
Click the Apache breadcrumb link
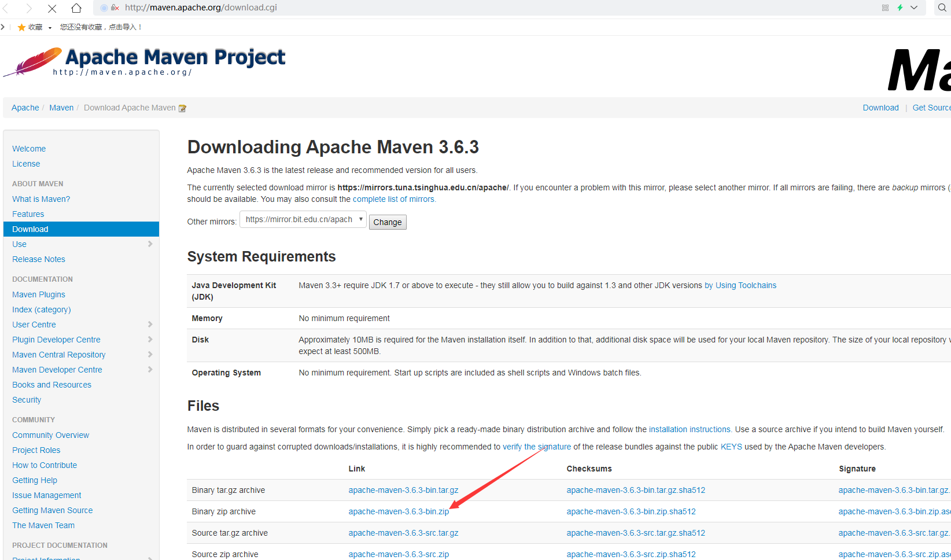tap(25, 108)
